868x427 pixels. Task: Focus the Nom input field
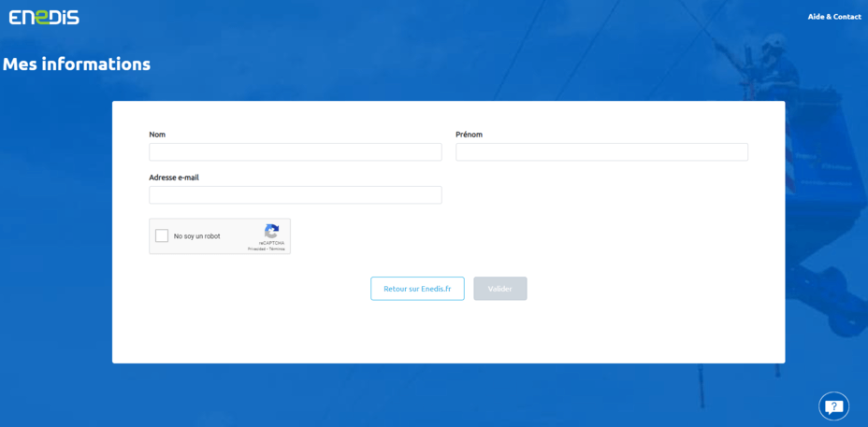(295, 152)
